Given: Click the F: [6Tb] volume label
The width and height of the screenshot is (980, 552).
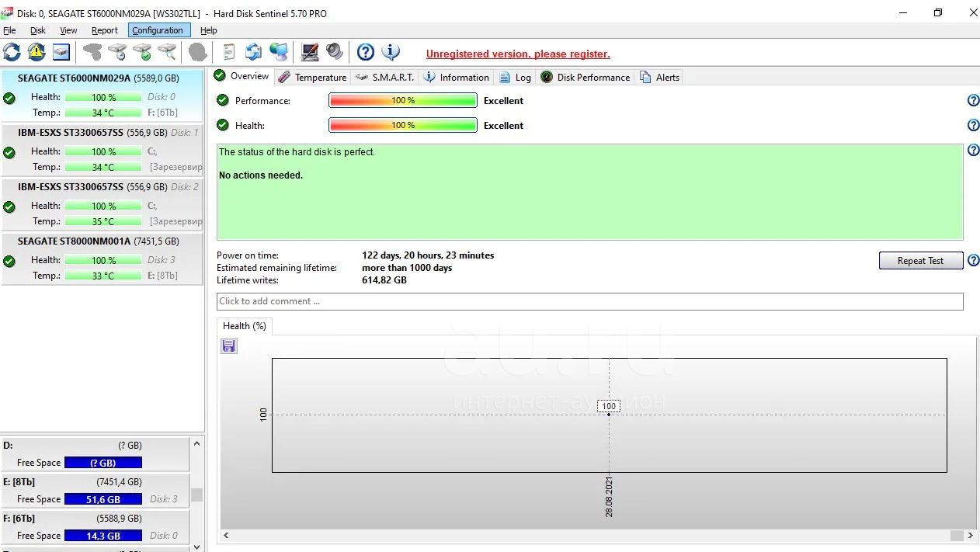Looking at the screenshot, I should pyautogui.click(x=19, y=518).
